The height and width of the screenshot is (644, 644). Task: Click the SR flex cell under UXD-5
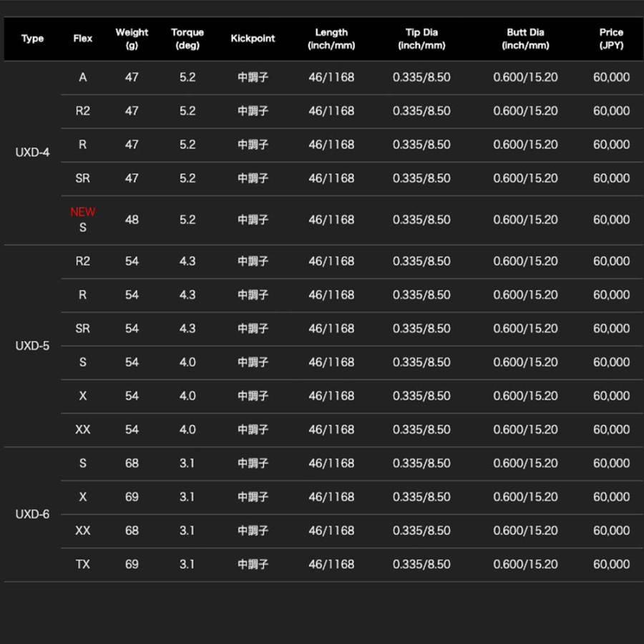82,328
